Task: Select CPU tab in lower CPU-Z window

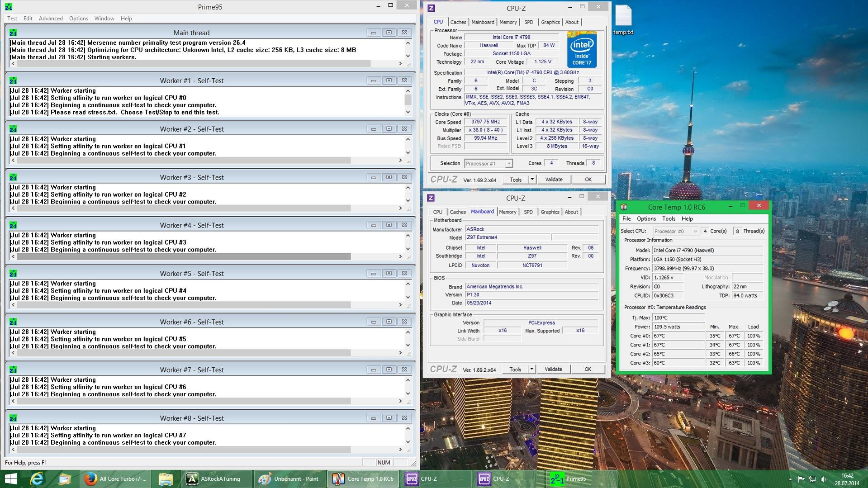Action: 438,212
